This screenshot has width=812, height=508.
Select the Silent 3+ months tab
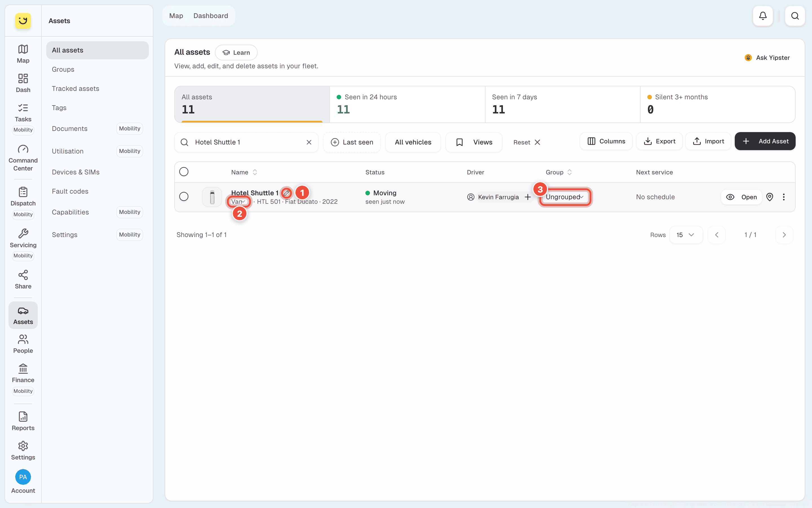(x=717, y=104)
